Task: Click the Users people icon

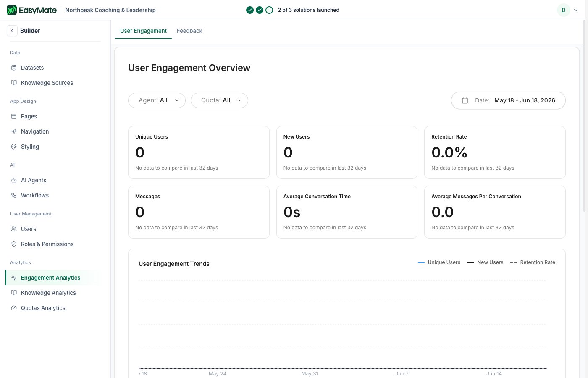Action: point(14,229)
